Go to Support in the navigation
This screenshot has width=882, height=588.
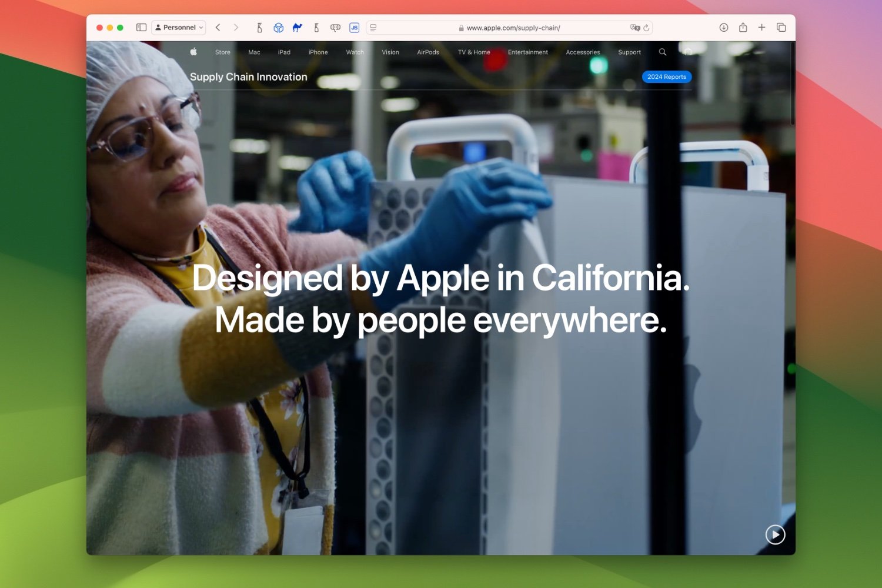(629, 52)
